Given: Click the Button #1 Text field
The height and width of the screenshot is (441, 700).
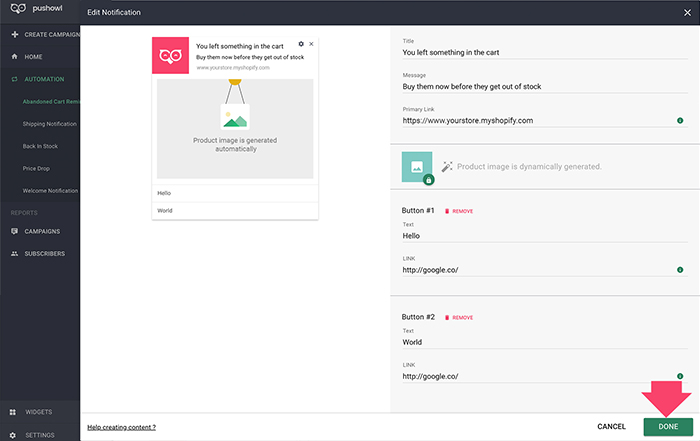Looking at the screenshot, I should [545, 236].
